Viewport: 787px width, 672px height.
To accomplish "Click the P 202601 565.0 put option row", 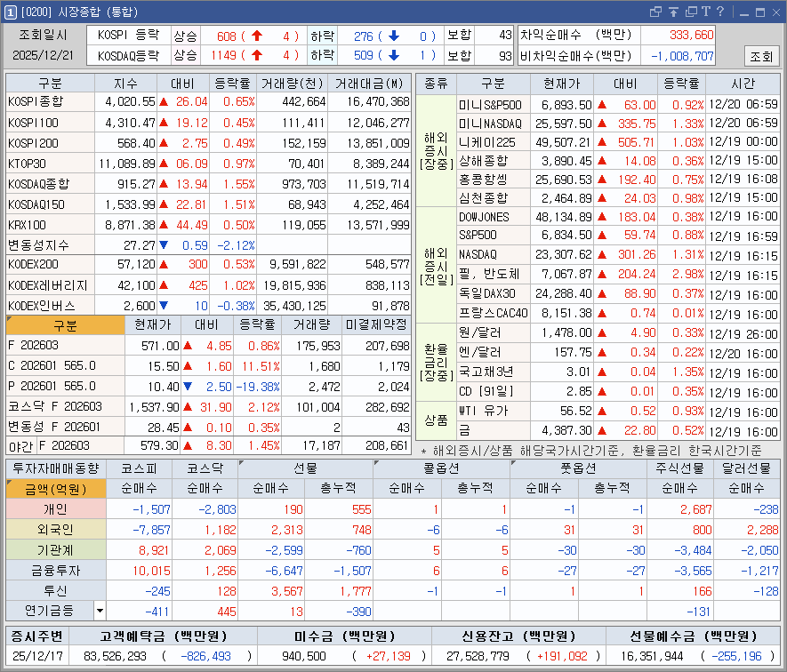I will pyautogui.click(x=208, y=387).
